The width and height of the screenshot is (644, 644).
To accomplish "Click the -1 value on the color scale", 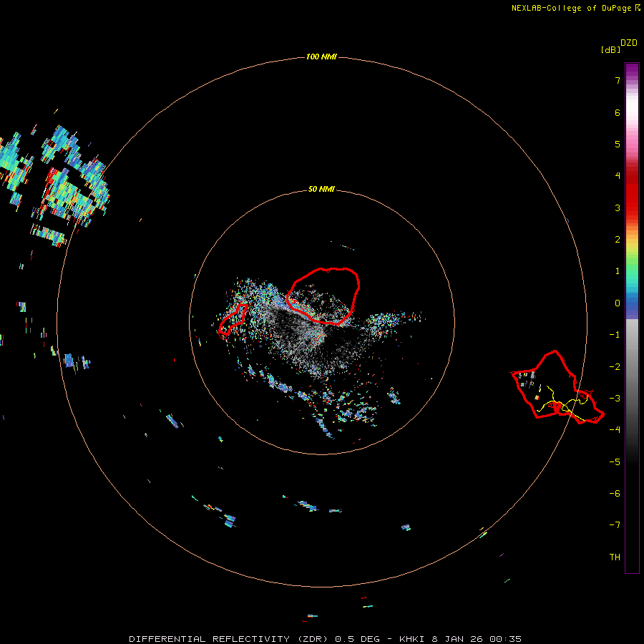I will coord(615,335).
